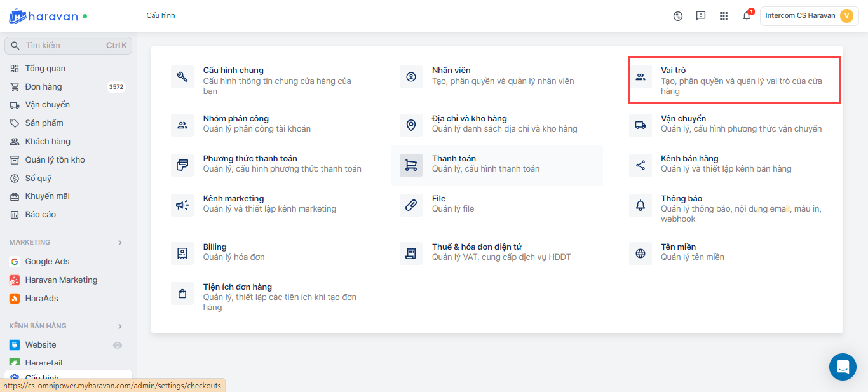Click the paperclip File icon
Screen dimensions: 868x392
pos(411,205)
